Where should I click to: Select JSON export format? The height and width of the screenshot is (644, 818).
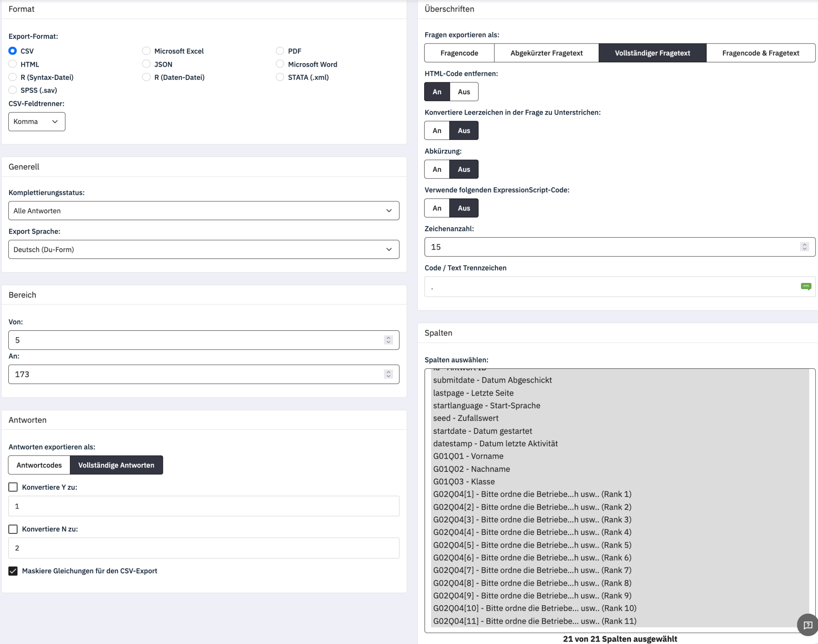click(x=147, y=64)
